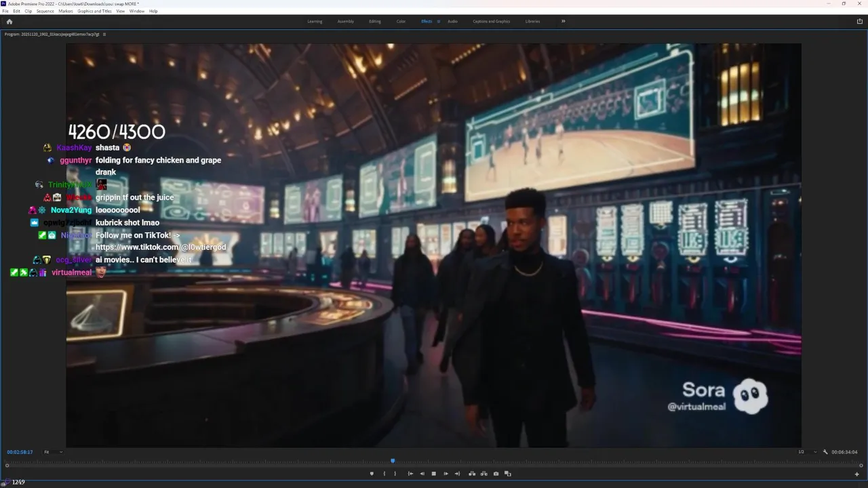Viewport: 868px width, 488px height.
Task: Open the Sequence menu
Action: click(45, 11)
